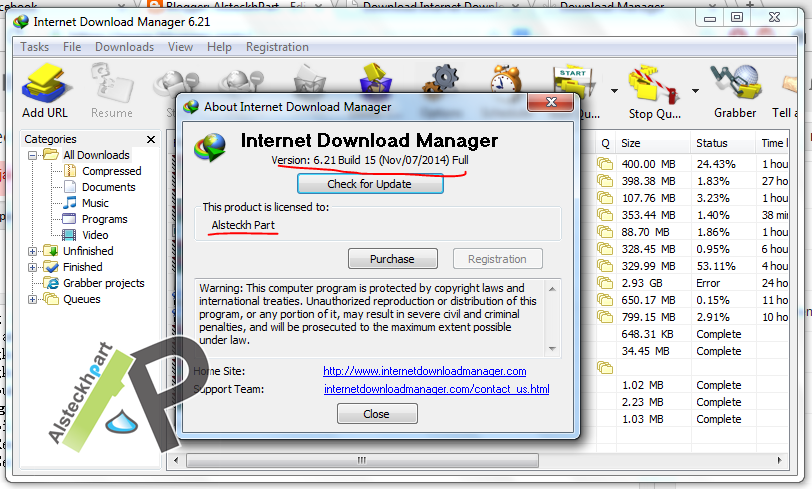The image size is (812, 489).
Task: Click the Close button in About dialog
Action: [x=376, y=414]
